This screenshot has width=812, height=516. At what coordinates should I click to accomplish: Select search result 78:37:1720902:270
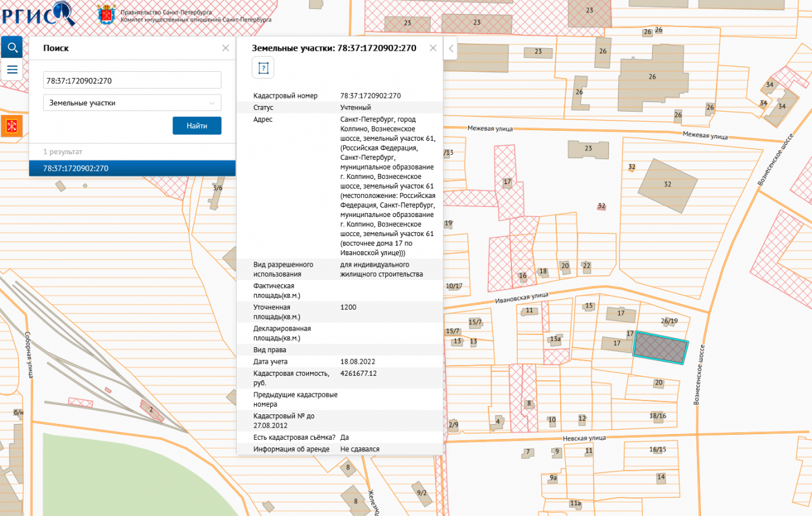pyautogui.click(x=132, y=168)
